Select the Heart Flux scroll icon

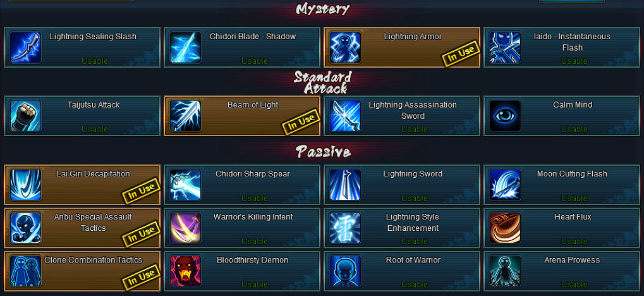[x=505, y=228]
